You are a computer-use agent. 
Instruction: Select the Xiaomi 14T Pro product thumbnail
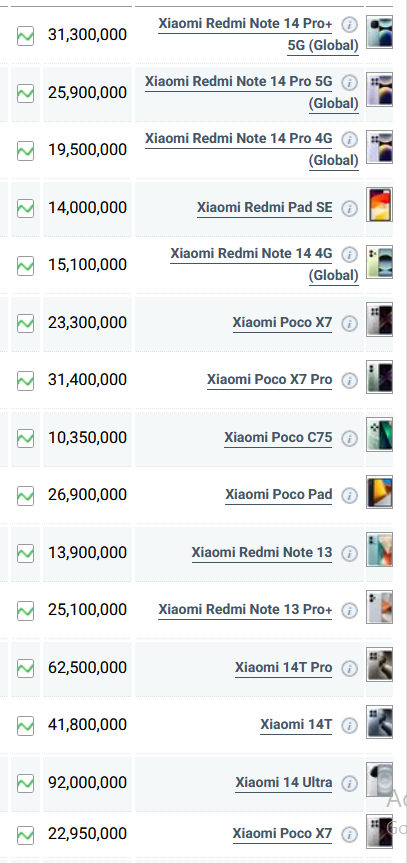click(x=379, y=664)
